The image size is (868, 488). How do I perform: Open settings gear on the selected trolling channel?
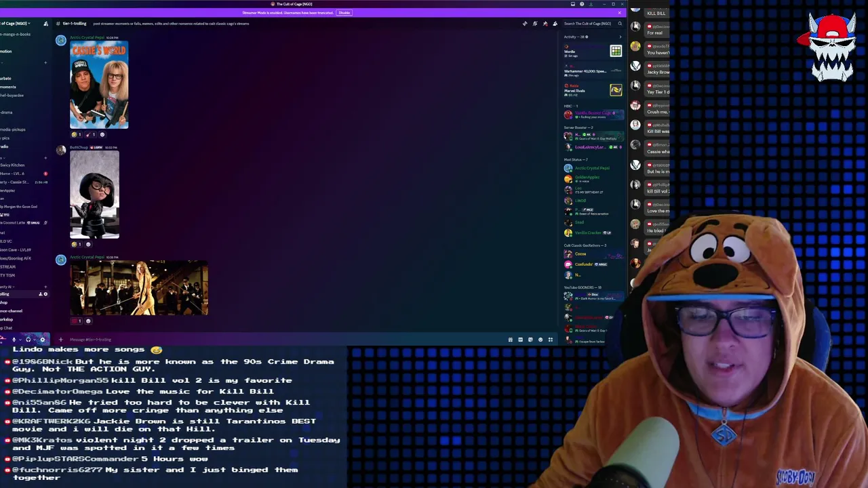pos(45,294)
